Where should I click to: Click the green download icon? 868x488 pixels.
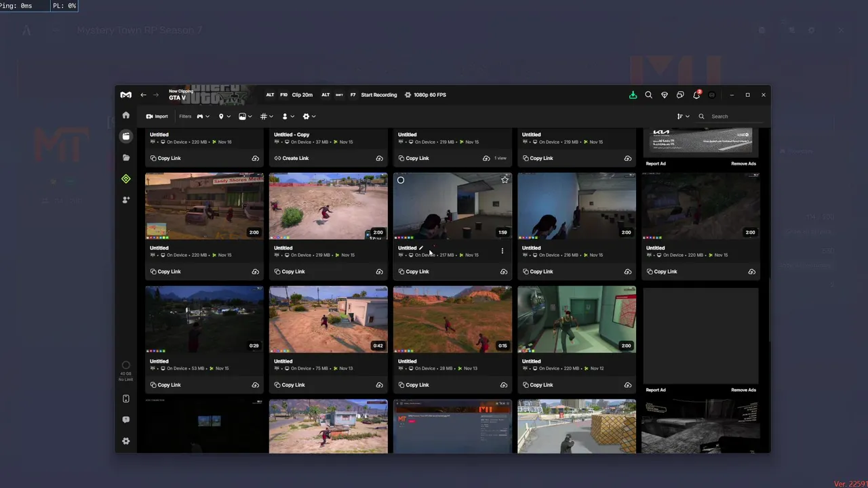(633, 95)
